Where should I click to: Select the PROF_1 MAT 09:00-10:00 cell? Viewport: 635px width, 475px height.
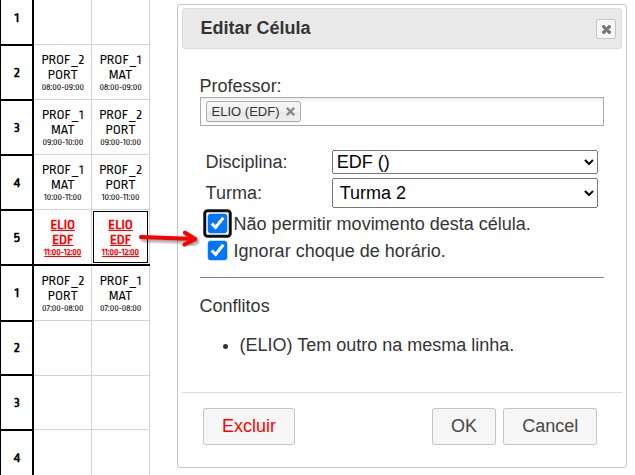(62, 128)
